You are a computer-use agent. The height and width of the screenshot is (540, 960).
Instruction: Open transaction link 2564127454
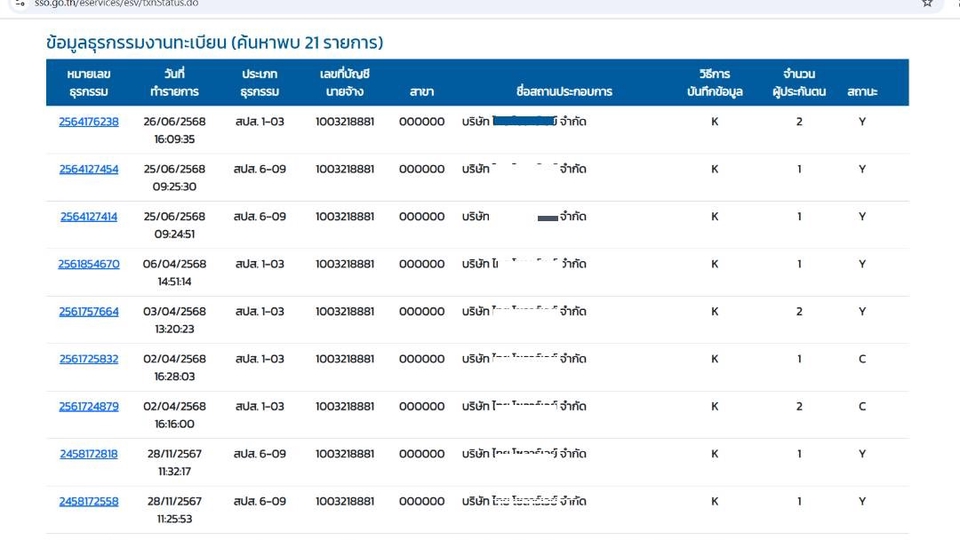pos(88,169)
